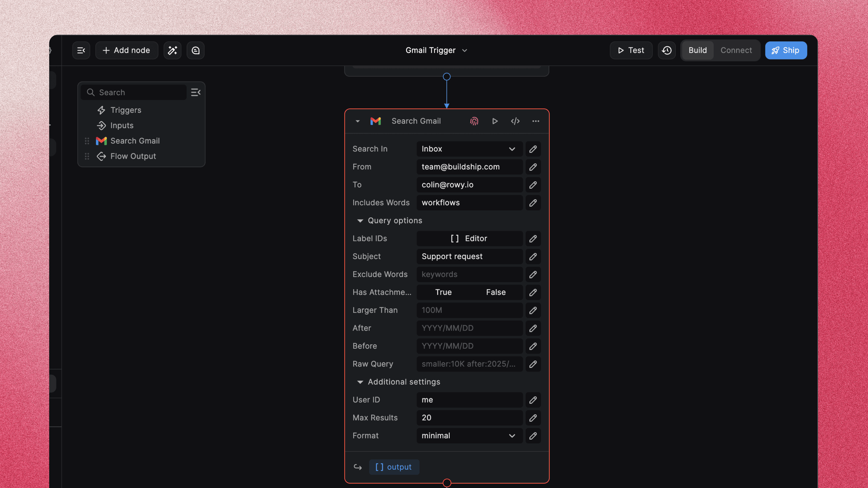
Task: Click pencil icon beside Before field
Action: point(533,346)
